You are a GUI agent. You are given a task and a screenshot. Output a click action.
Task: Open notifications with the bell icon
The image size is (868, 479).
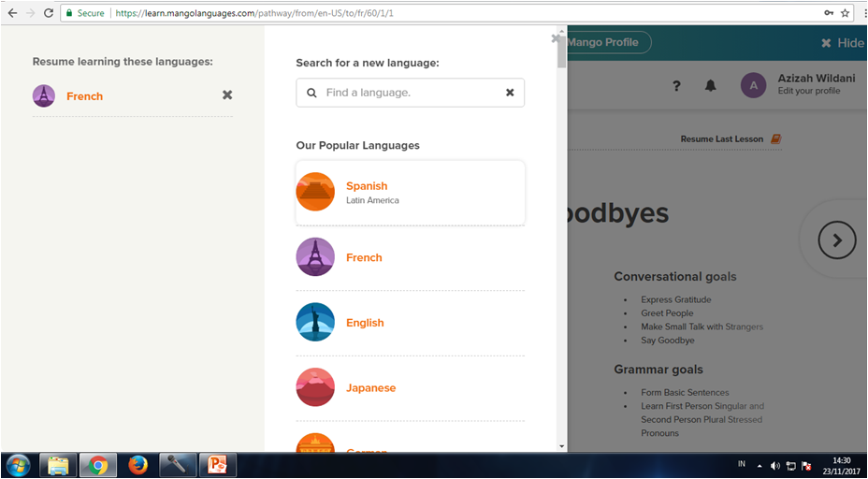(x=710, y=85)
